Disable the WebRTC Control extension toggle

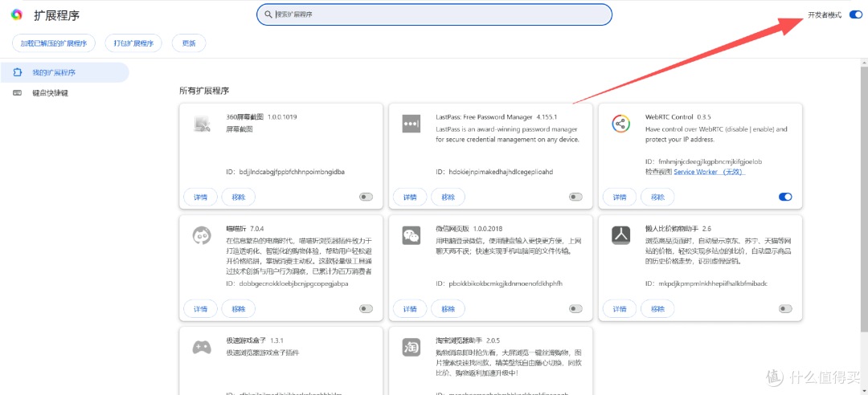[x=785, y=197]
